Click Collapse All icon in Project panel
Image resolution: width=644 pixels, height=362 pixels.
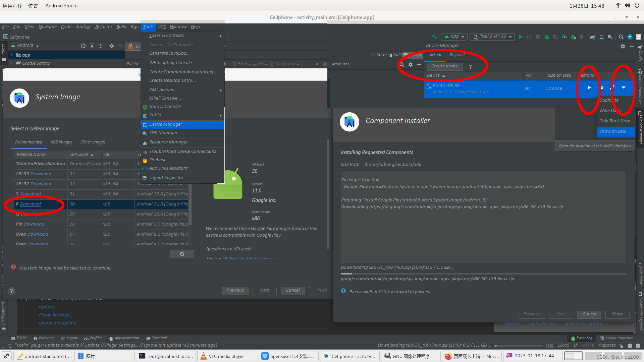click(101, 46)
